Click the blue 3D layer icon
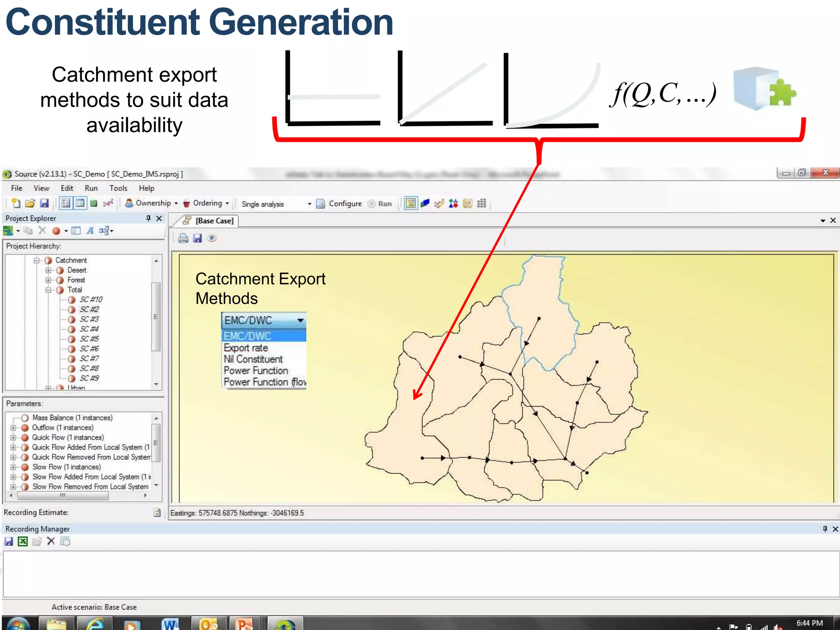Image resolution: width=840 pixels, height=630 pixels. [x=425, y=203]
